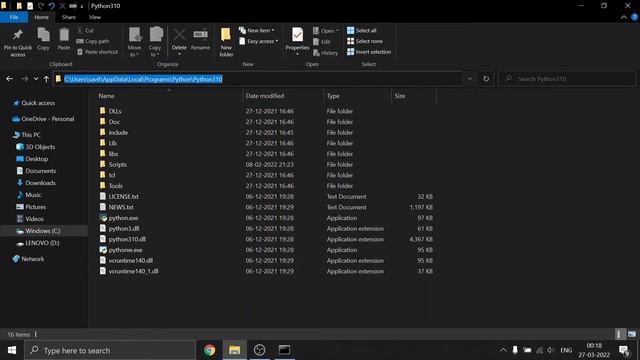The width and height of the screenshot is (640, 360).
Task: Open the New item dropdown
Action: [257, 31]
